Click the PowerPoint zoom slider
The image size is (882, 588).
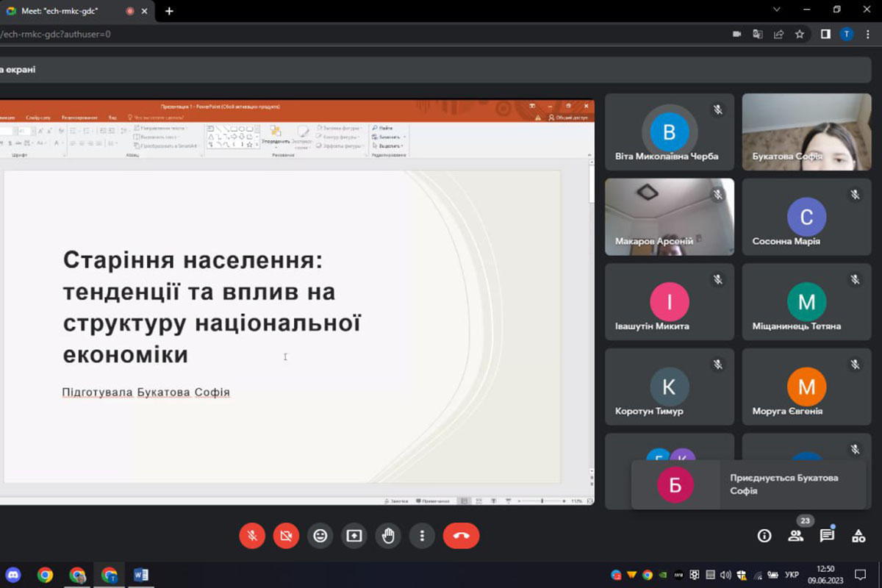(542, 501)
